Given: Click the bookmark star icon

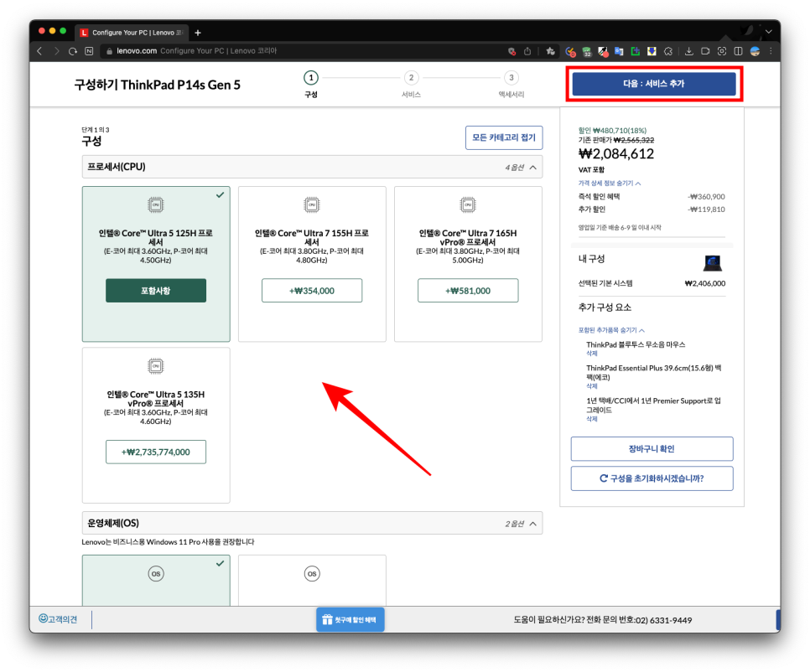Looking at the screenshot, I should tap(551, 51).
